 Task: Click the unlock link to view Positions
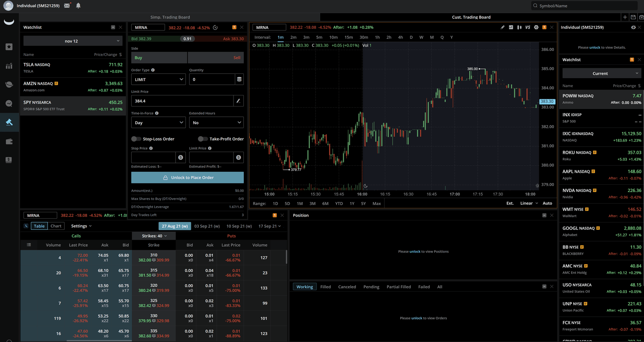point(415,251)
